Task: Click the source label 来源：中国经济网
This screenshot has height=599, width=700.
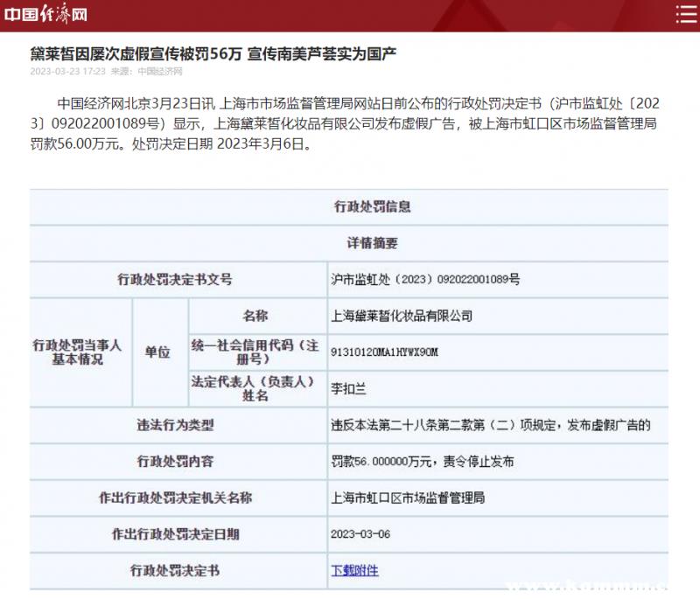Action: [146, 72]
